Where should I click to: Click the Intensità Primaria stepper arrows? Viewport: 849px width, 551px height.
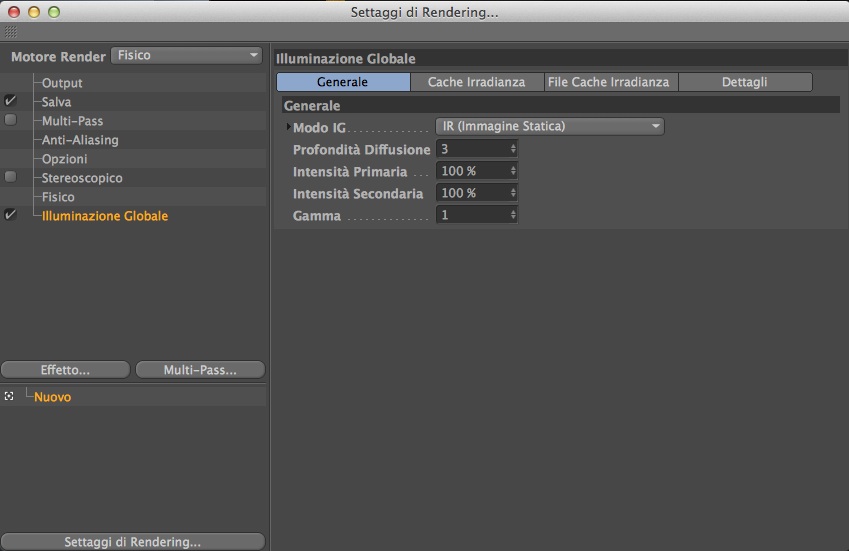[x=513, y=171]
